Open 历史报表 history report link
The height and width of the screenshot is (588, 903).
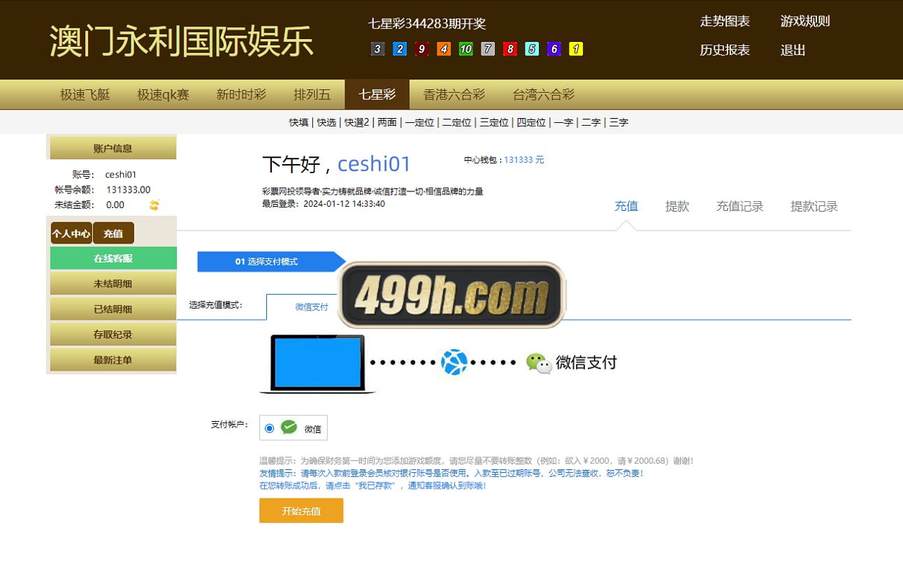[725, 50]
